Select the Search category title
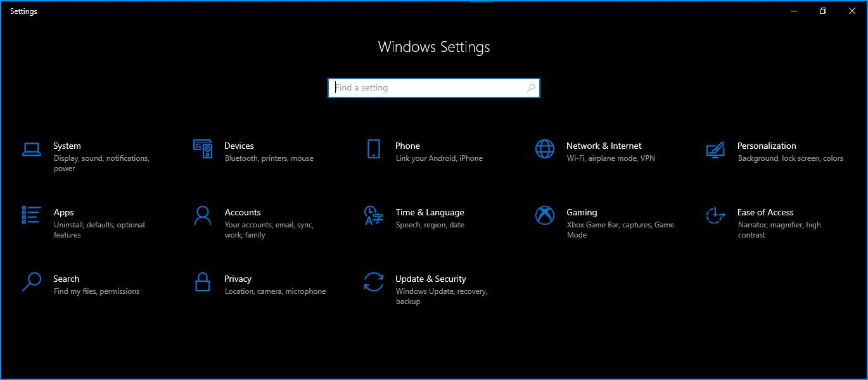868x380 pixels. pos(66,279)
